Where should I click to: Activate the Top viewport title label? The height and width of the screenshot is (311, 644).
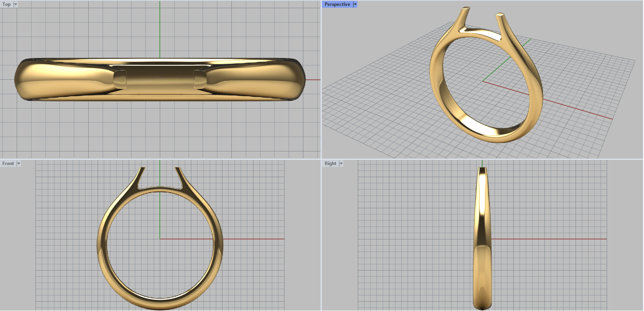click(x=6, y=4)
